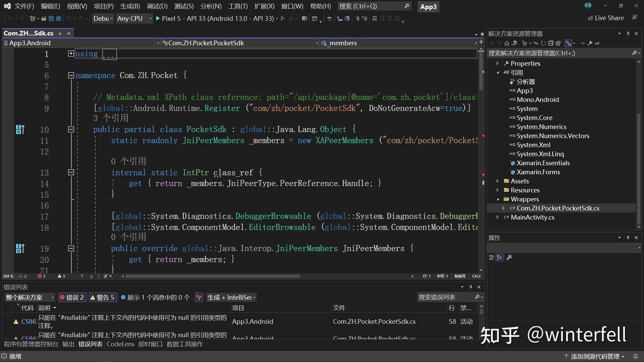644x362 pixels.
Task: Open the 整个解决方案 scope dropdown
Action: click(30, 297)
